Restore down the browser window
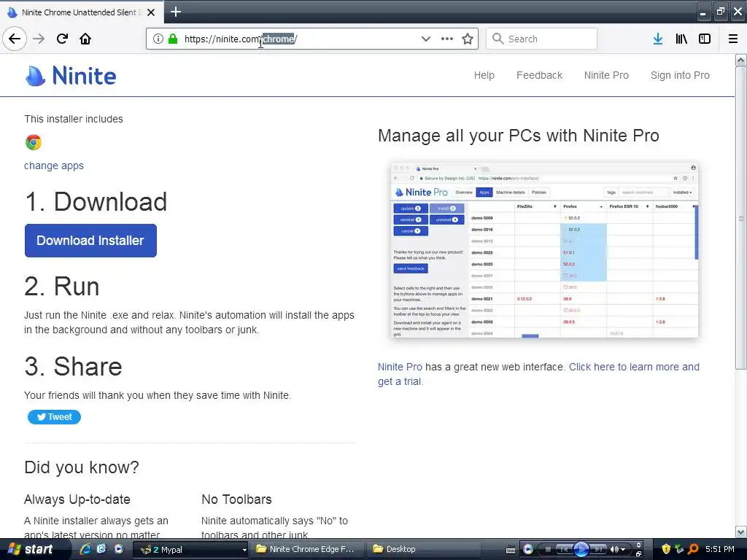 click(720, 12)
